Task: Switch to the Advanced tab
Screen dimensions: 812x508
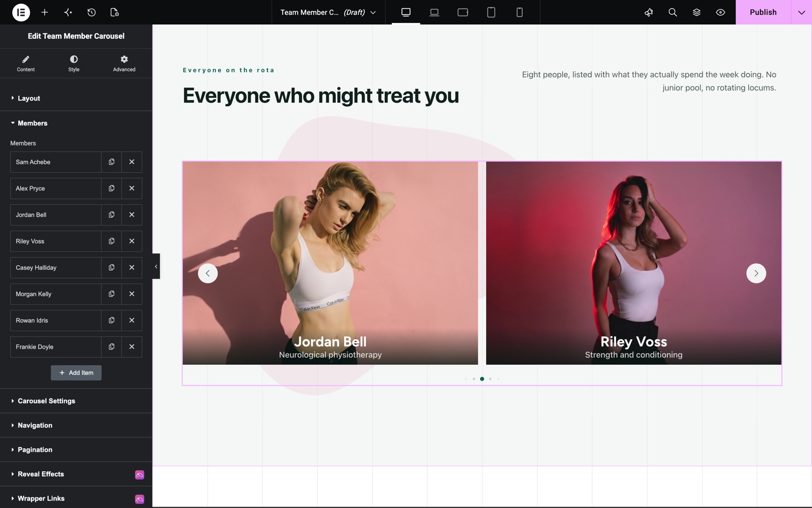Action: pyautogui.click(x=124, y=63)
